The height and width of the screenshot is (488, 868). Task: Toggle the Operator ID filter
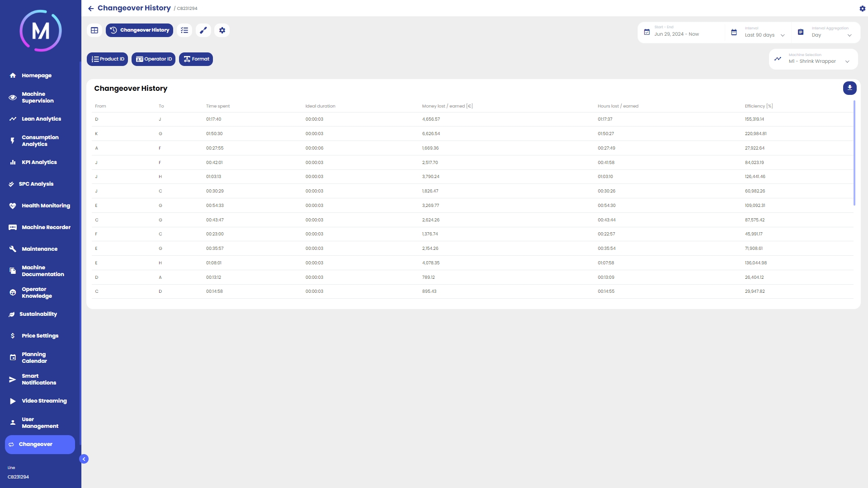click(154, 59)
